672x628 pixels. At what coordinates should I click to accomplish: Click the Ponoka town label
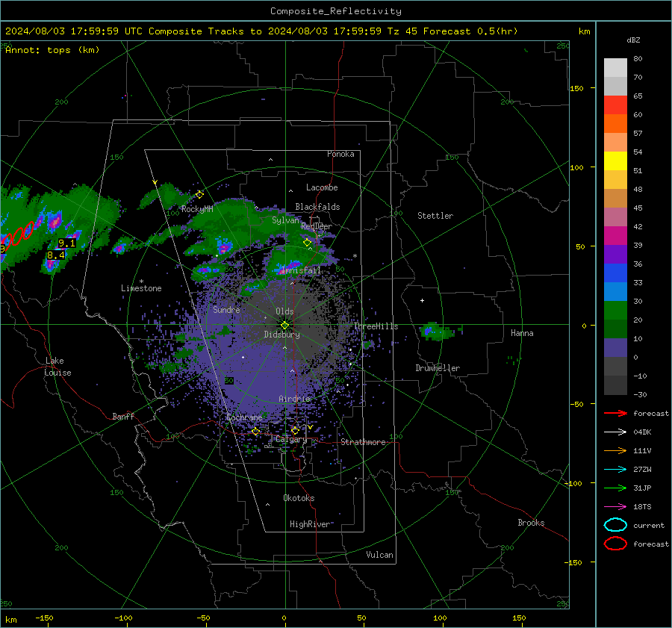click(x=340, y=154)
